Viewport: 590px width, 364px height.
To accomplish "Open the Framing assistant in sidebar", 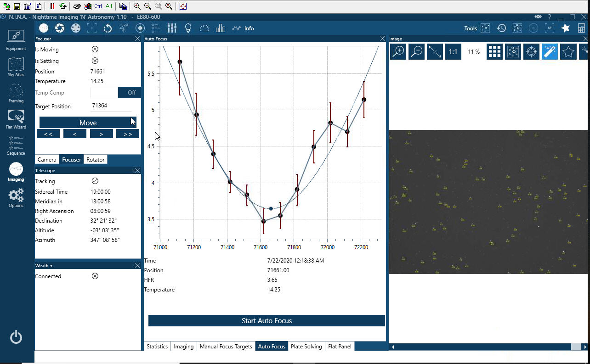I will 16,93.
